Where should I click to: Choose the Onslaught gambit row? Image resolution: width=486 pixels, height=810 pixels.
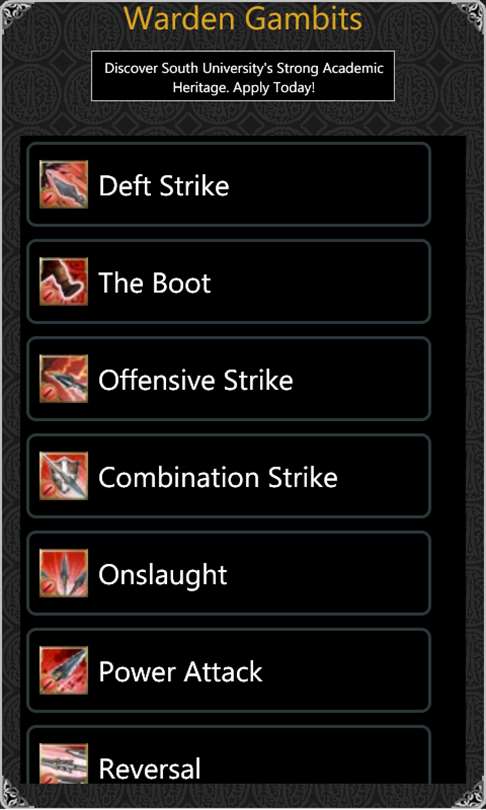click(229, 573)
